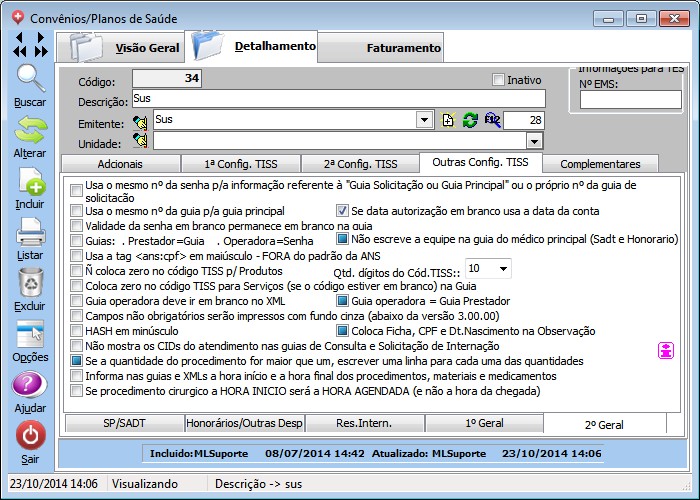
Task: Expand the Unidade dropdown
Action: click(534, 141)
